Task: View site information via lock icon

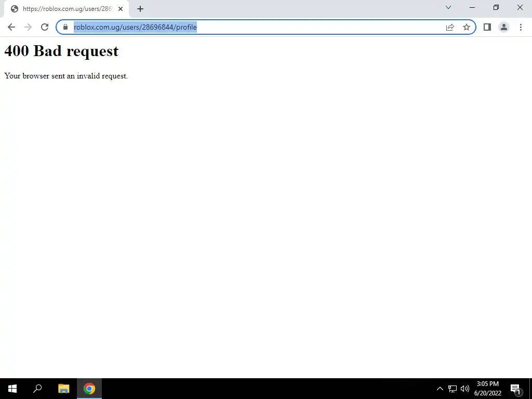Action: tap(65, 27)
